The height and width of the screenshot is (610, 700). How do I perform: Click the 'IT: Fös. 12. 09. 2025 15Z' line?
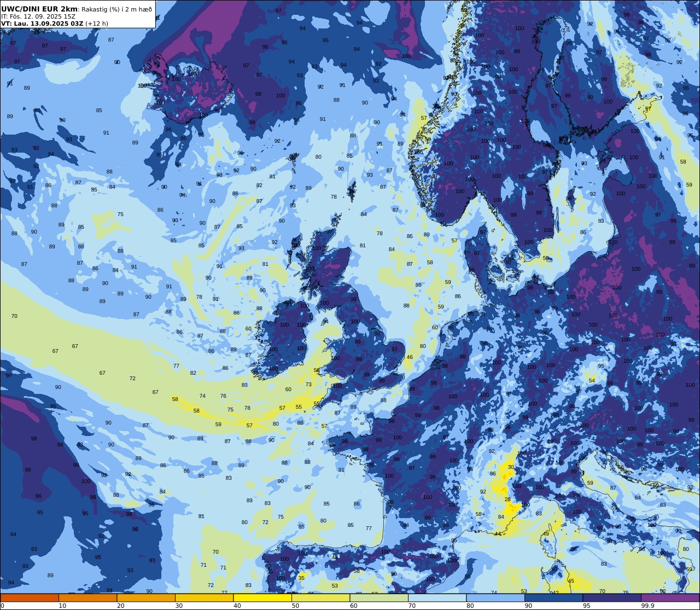coord(38,16)
